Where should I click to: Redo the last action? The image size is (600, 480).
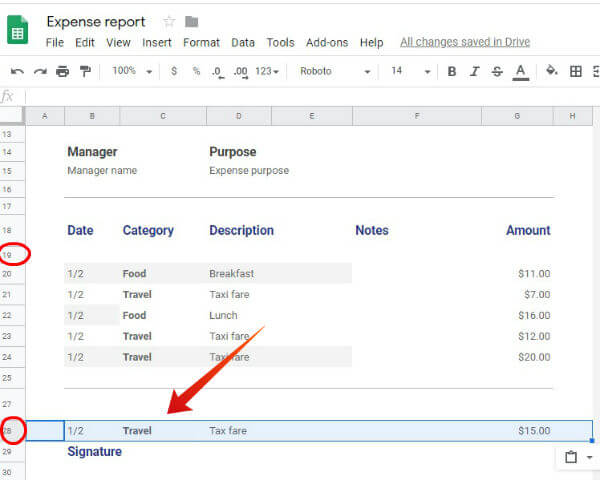[40, 71]
